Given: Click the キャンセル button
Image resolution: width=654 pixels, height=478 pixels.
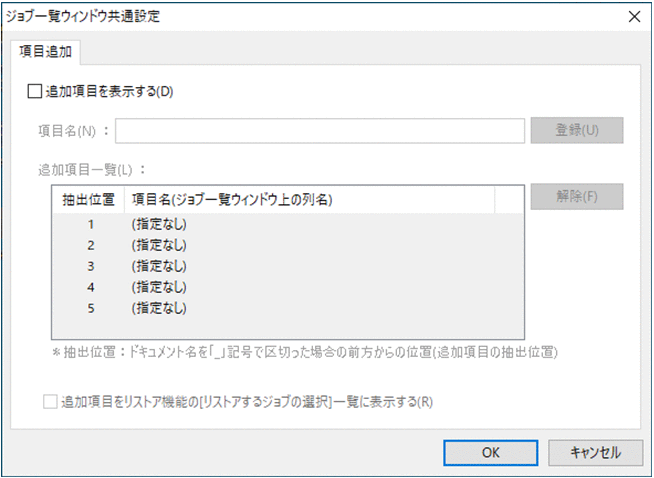Looking at the screenshot, I should pyautogui.click(x=596, y=452).
